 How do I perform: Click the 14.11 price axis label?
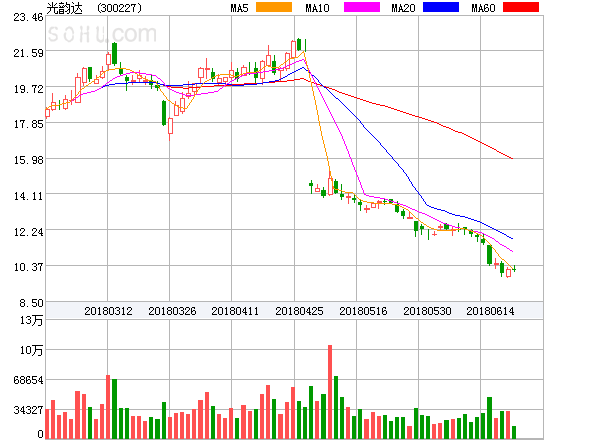[x=28, y=196]
